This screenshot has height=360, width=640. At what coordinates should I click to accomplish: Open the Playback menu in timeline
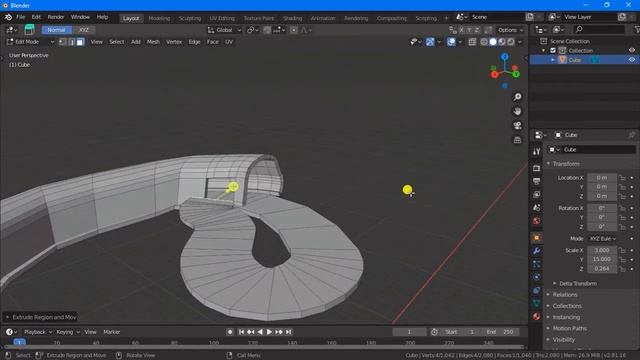38,332
